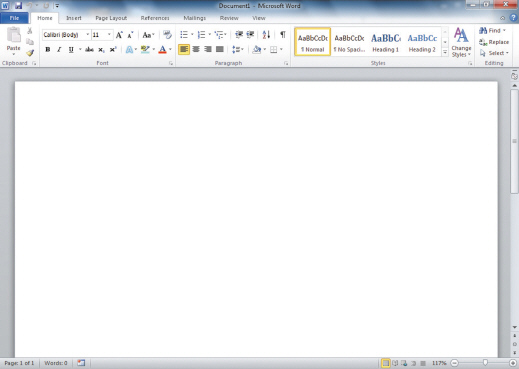This screenshot has height=369, width=519.
Task: Click Words: 0 in status bar
Action: point(56,363)
